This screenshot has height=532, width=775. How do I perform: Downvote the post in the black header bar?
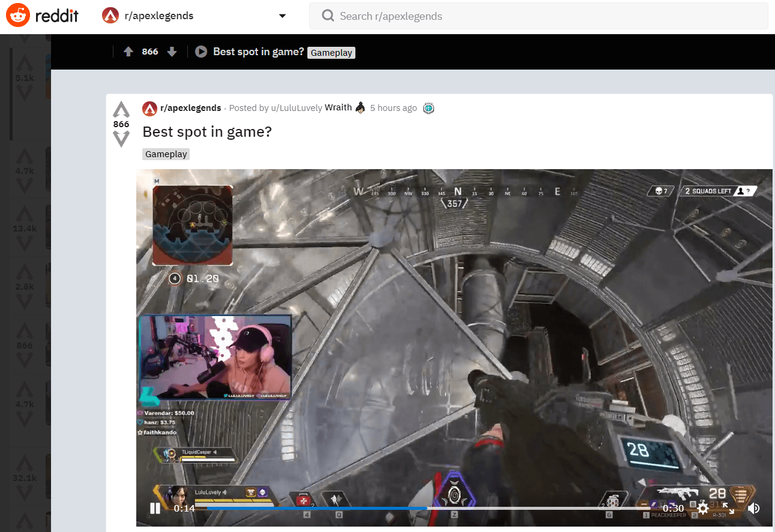[x=172, y=52]
